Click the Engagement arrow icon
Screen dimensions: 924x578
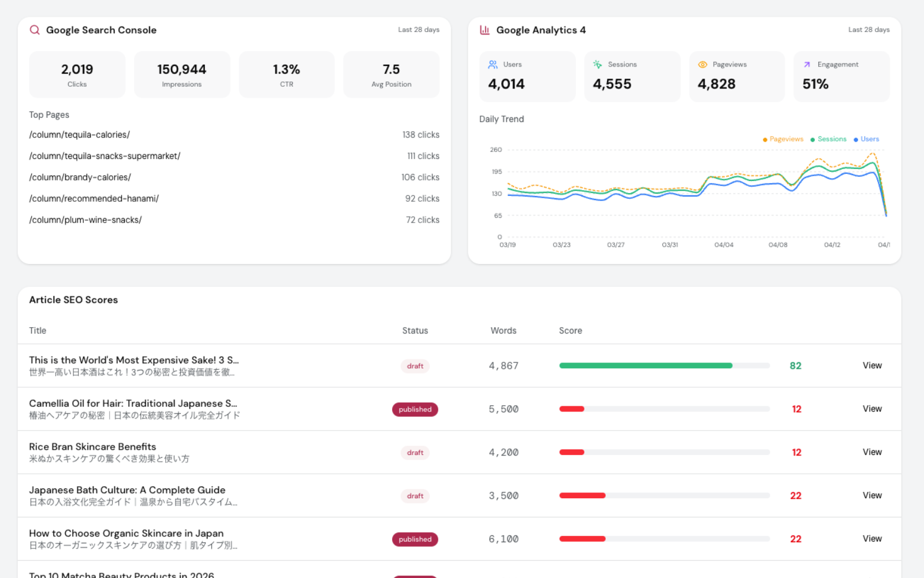click(x=807, y=65)
